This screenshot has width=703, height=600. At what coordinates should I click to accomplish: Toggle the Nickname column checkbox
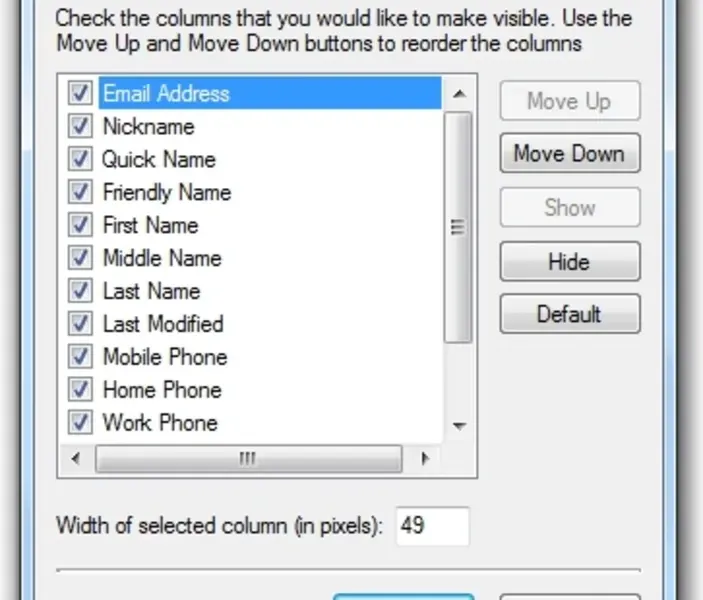(x=80, y=127)
